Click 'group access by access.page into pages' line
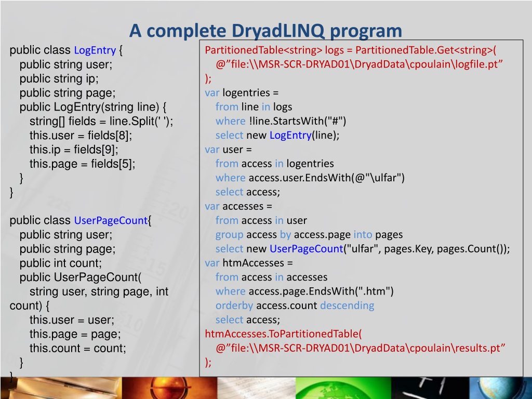This screenshot has width=532, height=399. click(x=309, y=235)
